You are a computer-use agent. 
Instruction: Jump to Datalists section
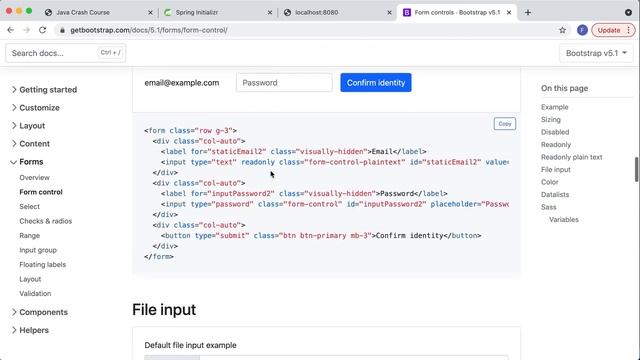click(555, 195)
